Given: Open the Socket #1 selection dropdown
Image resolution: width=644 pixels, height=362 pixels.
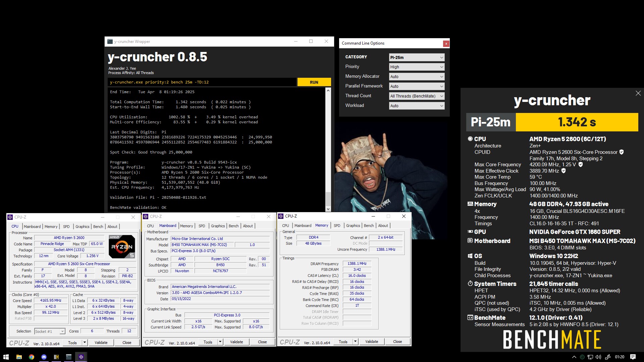Looking at the screenshot, I should point(50,331).
